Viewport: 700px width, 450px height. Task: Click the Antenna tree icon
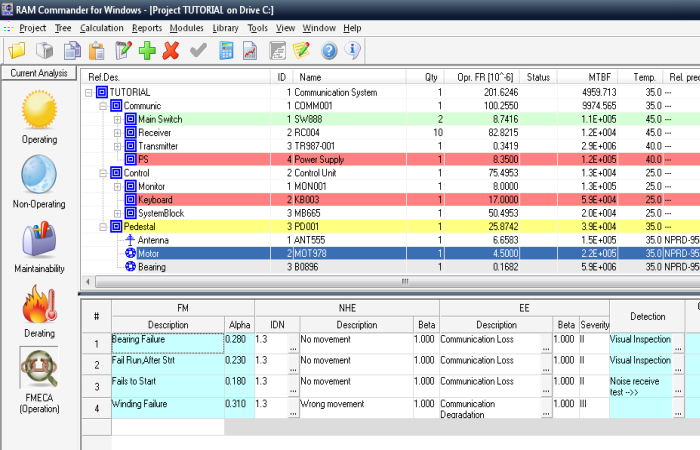tap(130, 240)
